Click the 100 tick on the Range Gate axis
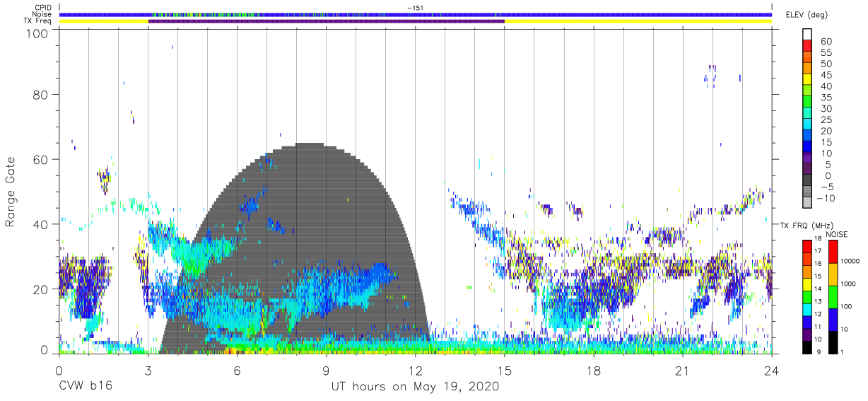Image resolution: width=868 pixels, height=401 pixels. pyautogui.click(x=38, y=33)
